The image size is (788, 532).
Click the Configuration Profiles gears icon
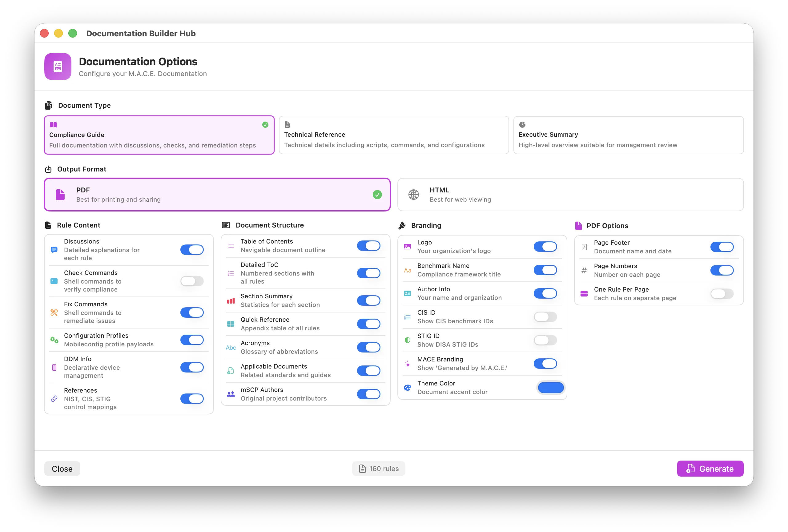pyautogui.click(x=54, y=340)
